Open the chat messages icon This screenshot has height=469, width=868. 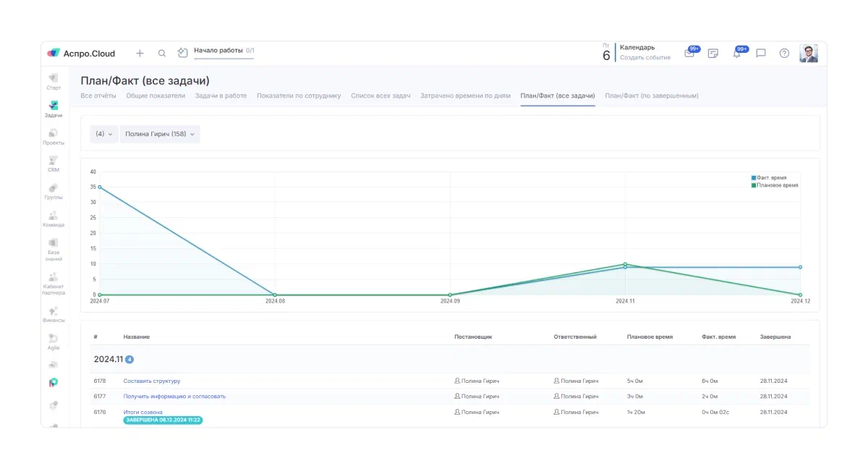[x=760, y=54]
